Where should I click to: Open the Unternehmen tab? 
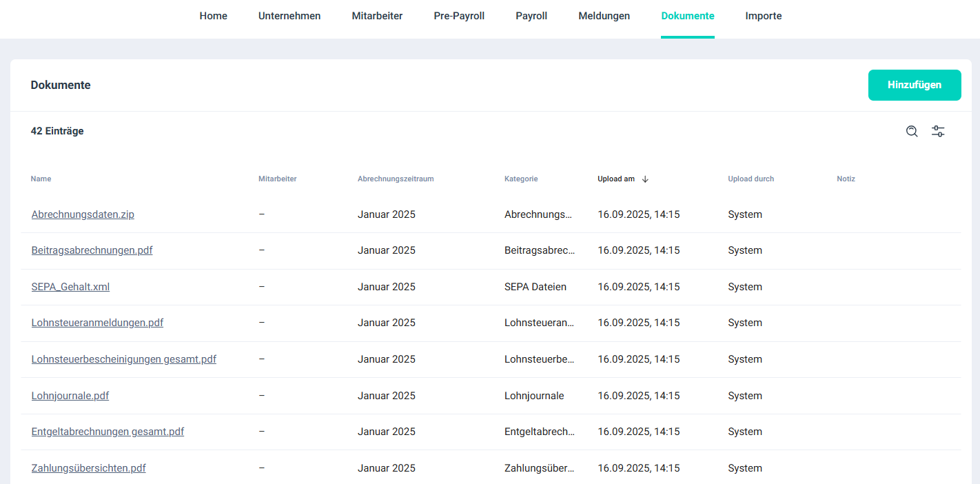(289, 16)
